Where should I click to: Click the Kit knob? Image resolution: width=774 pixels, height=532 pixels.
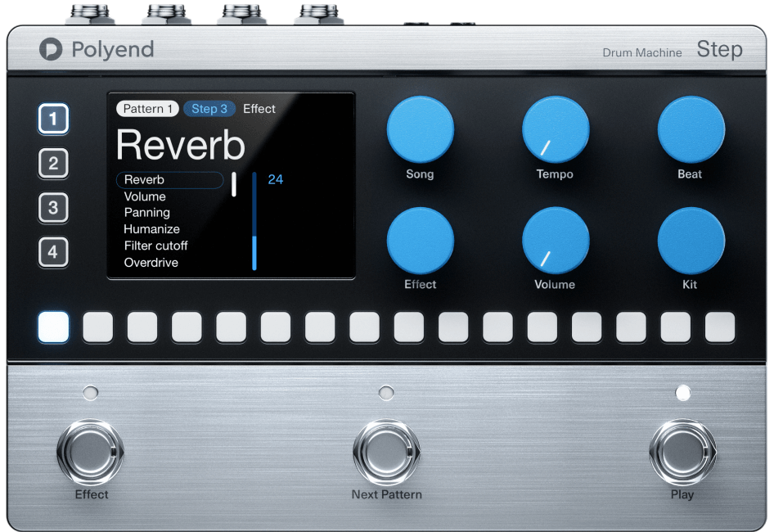click(x=691, y=241)
